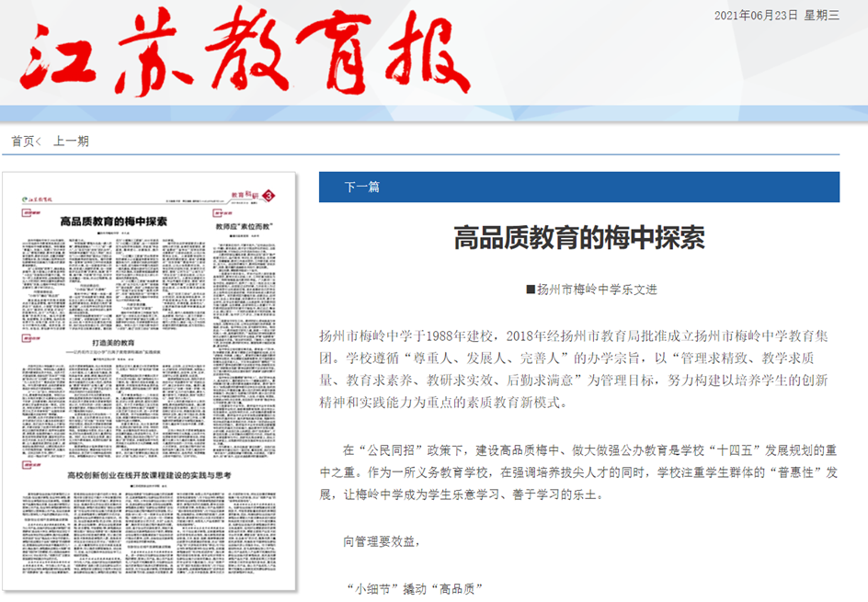Click paragraph starting 扬州市梅岭中学于1988年建校

[574, 369]
